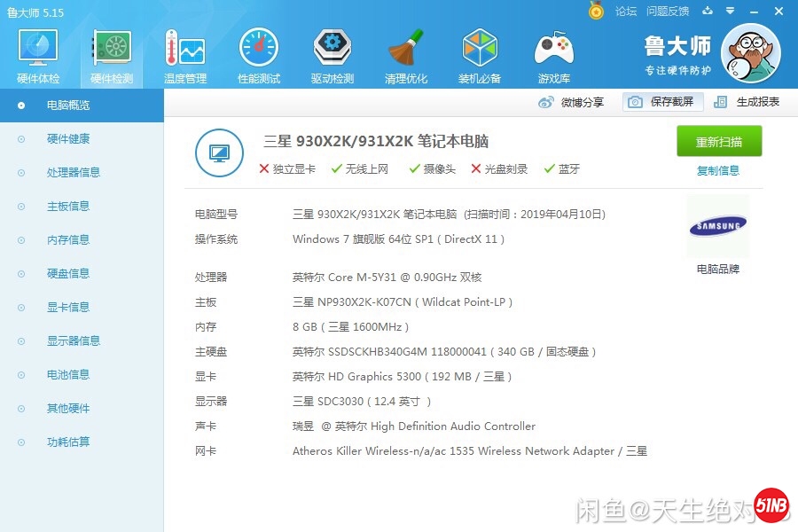Share via the 微博分享 button
The image size is (798, 532).
coord(572,102)
